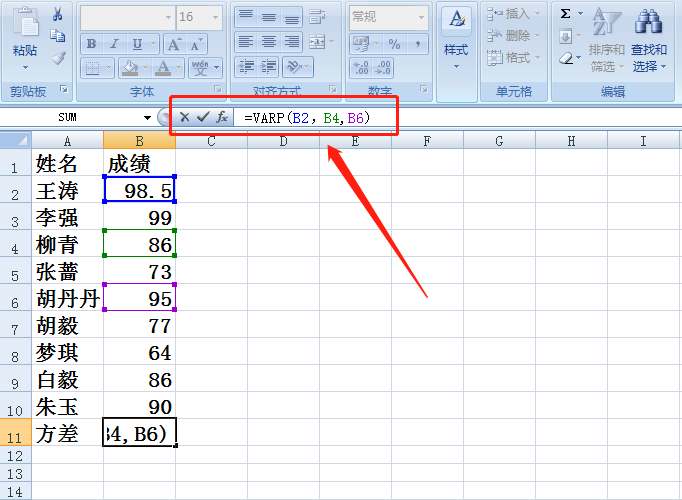Click the 插入 insert cells button

click(x=513, y=14)
